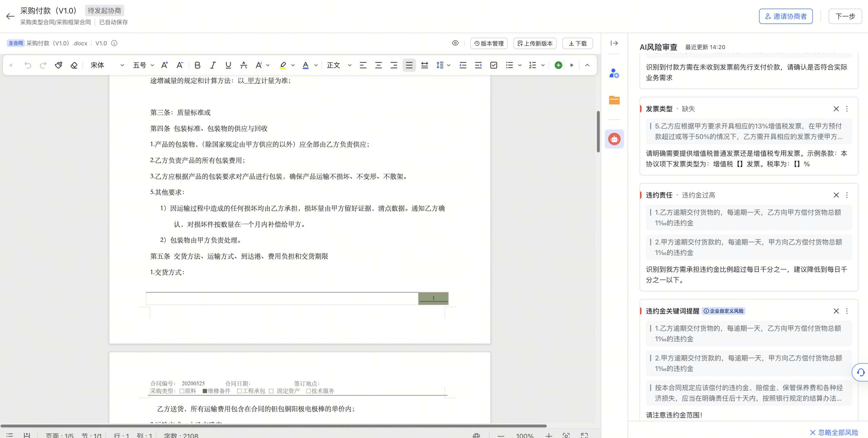Collapse the right side panel arrow
Viewport: 868px width, 438px height.
coord(614,43)
